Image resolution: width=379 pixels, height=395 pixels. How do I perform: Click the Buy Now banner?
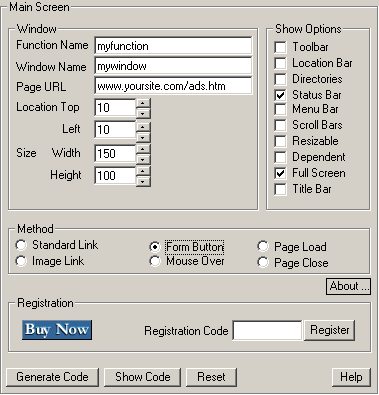coord(57,330)
